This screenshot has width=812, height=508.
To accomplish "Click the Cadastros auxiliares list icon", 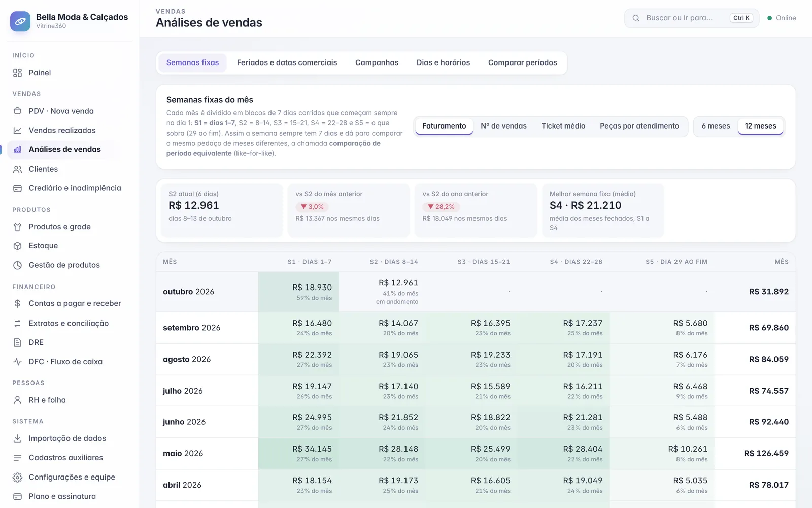I will pos(17,458).
